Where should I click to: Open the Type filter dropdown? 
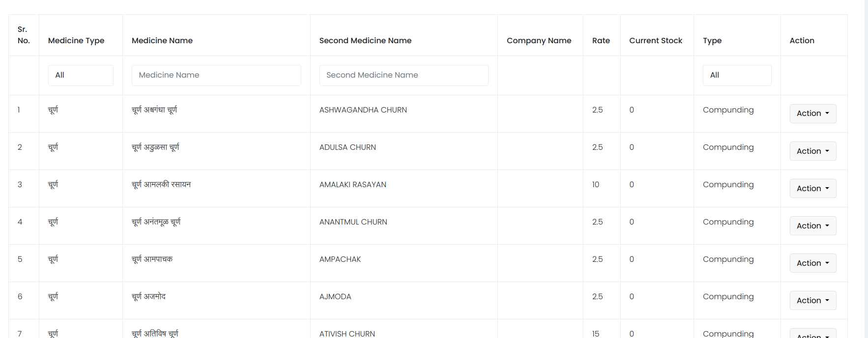(737, 75)
